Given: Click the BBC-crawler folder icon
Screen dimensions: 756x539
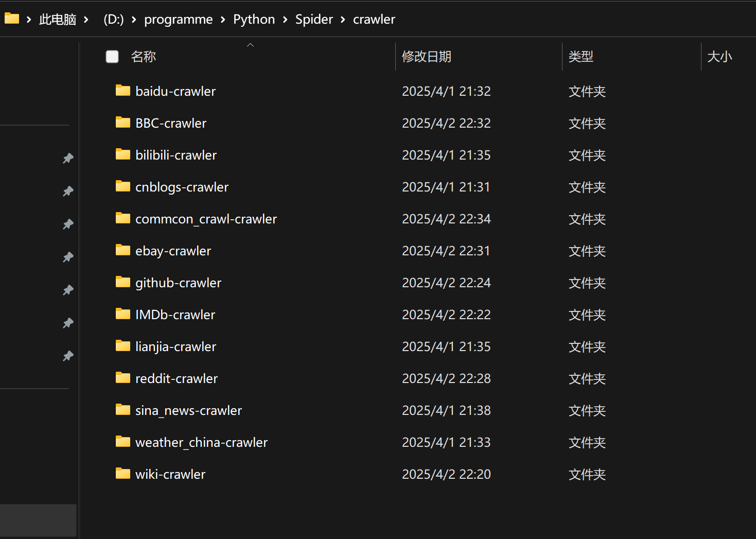Looking at the screenshot, I should click(x=123, y=123).
